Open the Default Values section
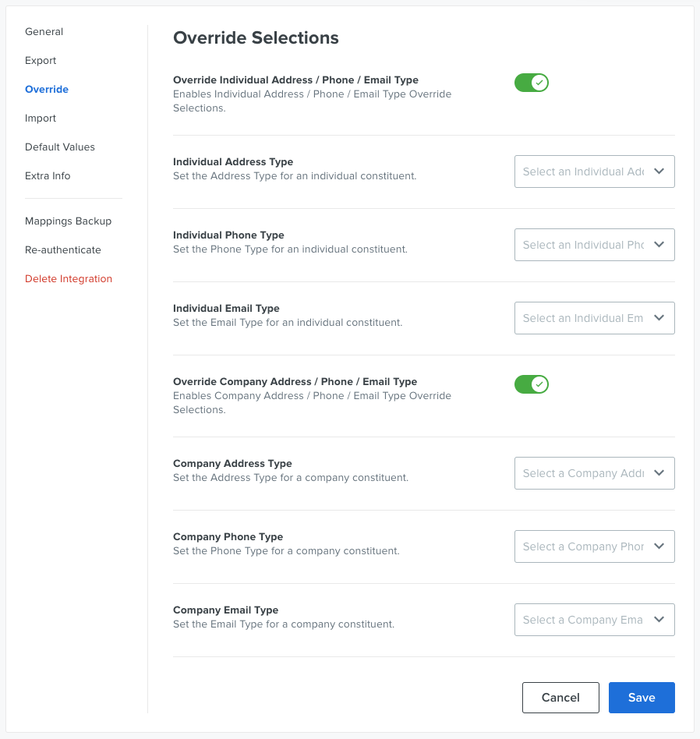Screen dimensions: 700x739 (x=60, y=147)
